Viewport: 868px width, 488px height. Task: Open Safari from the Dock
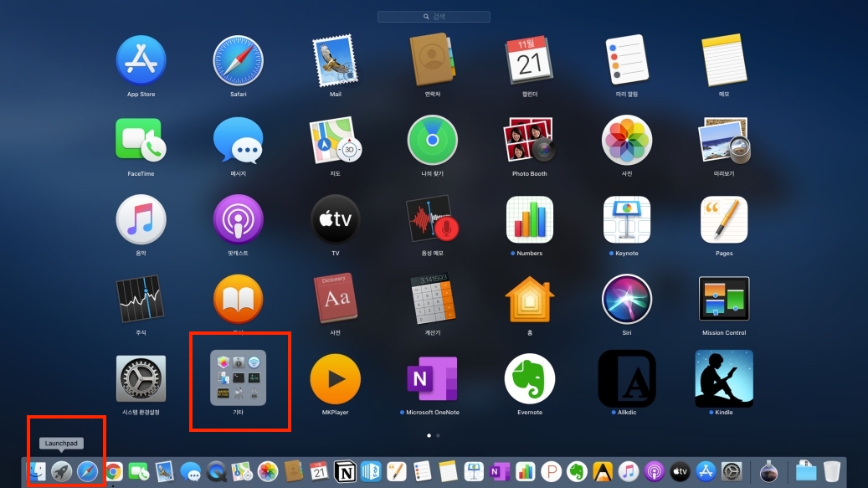pos(87,471)
